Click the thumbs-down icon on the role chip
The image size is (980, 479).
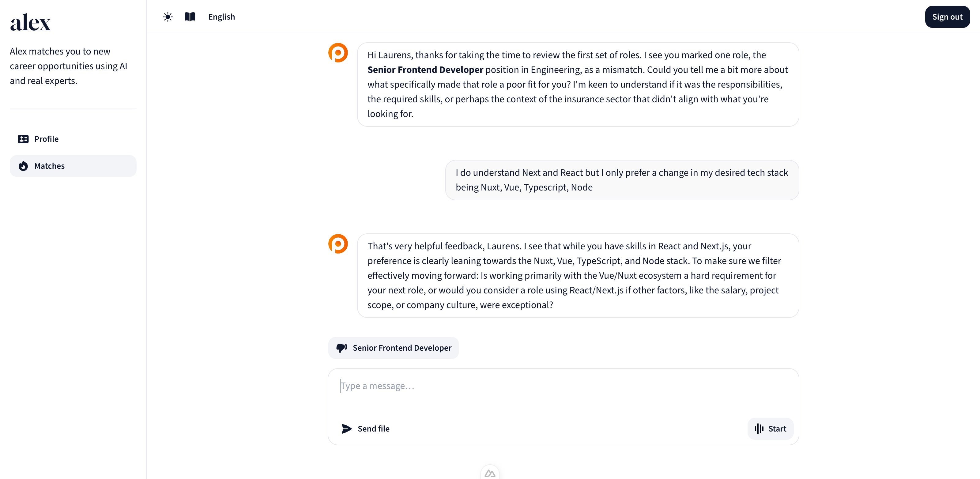341,347
